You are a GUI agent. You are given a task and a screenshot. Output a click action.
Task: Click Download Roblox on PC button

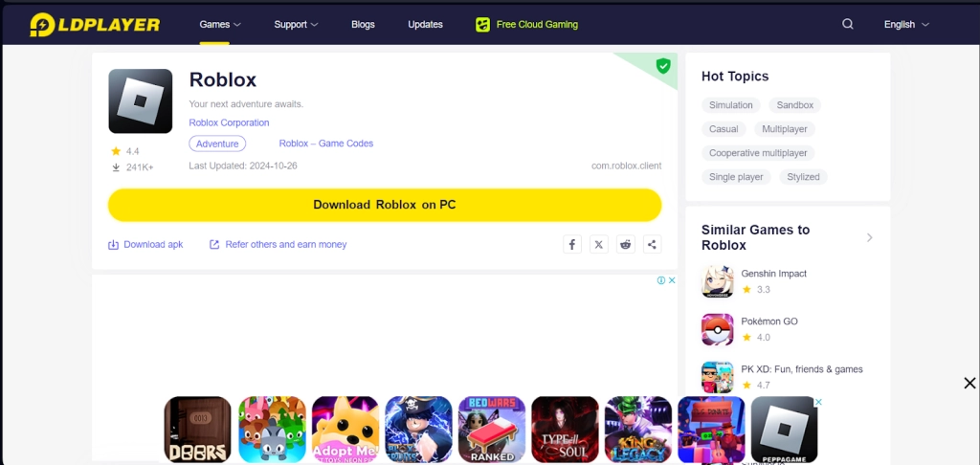tap(385, 205)
